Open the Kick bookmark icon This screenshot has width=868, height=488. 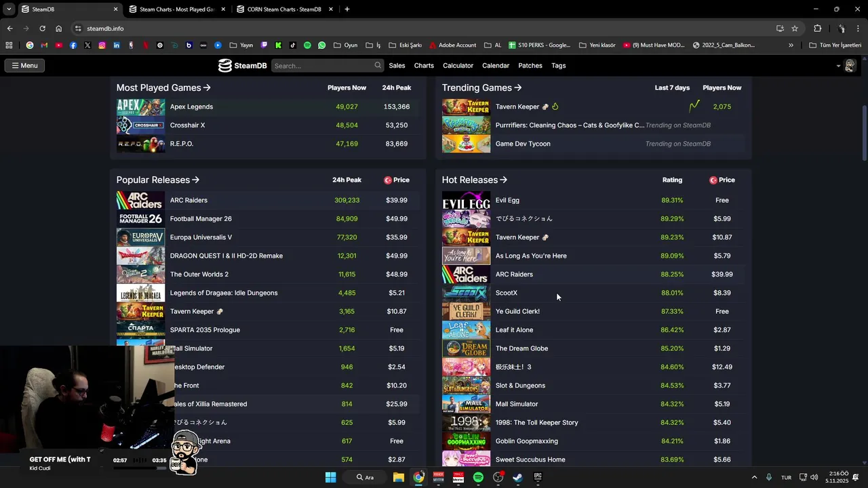278,45
